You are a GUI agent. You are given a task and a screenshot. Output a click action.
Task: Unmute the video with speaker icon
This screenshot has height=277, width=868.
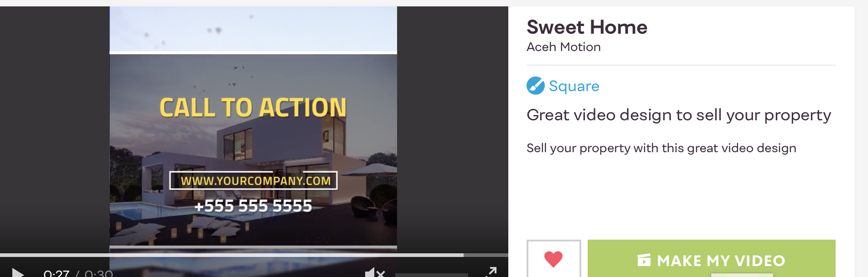pyautogui.click(x=375, y=272)
